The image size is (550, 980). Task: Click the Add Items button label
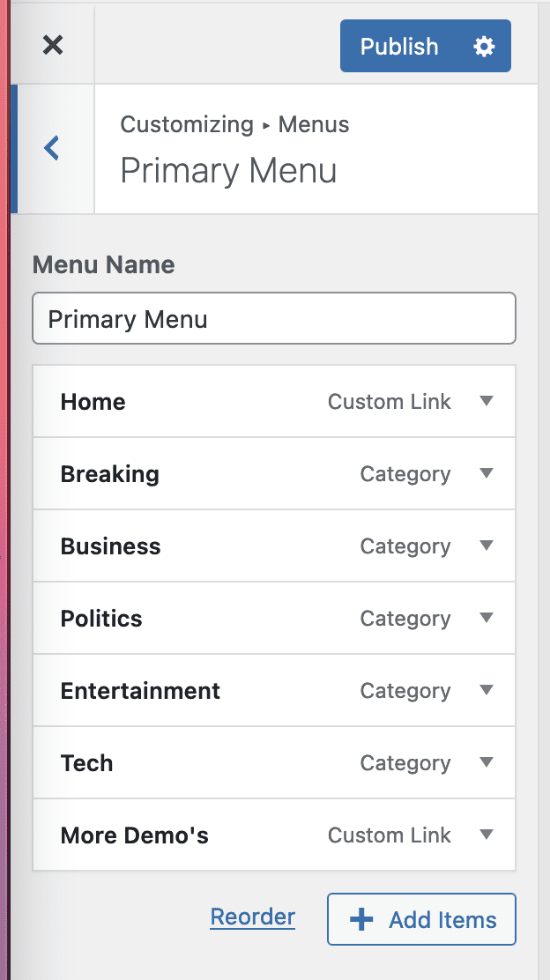[442, 920]
